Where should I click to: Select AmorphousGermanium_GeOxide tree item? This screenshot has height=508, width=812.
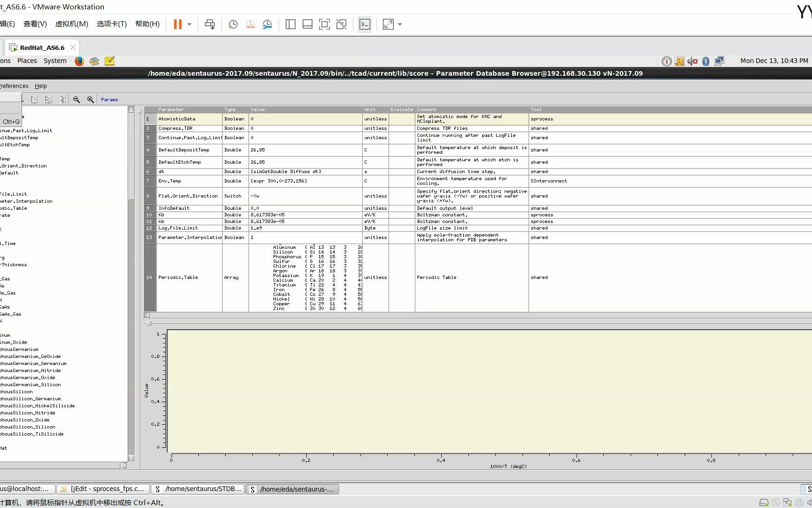click(x=31, y=357)
